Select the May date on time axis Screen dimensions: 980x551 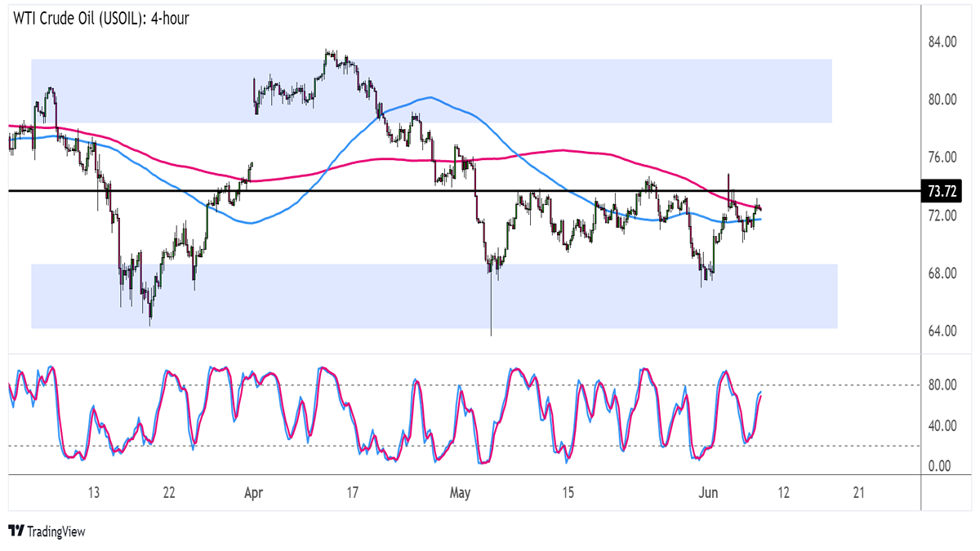(461, 493)
